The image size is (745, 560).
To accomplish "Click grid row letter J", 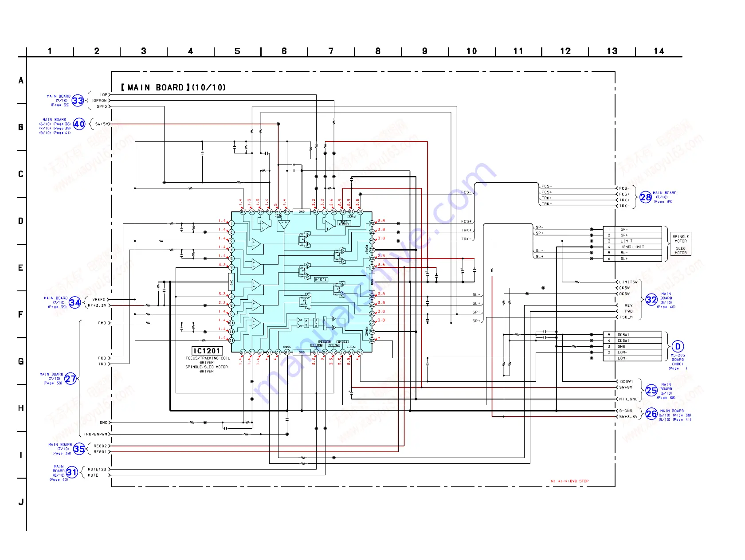I will [x=20, y=502].
